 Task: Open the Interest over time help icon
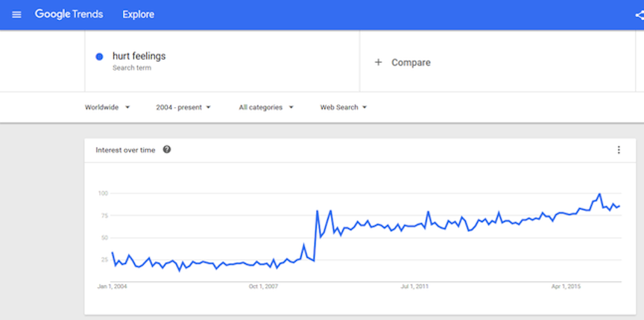167,149
